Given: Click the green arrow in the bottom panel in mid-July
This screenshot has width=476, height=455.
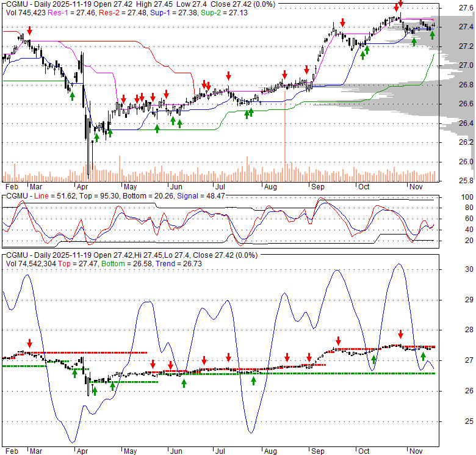Looking at the screenshot, I should click(253, 380).
